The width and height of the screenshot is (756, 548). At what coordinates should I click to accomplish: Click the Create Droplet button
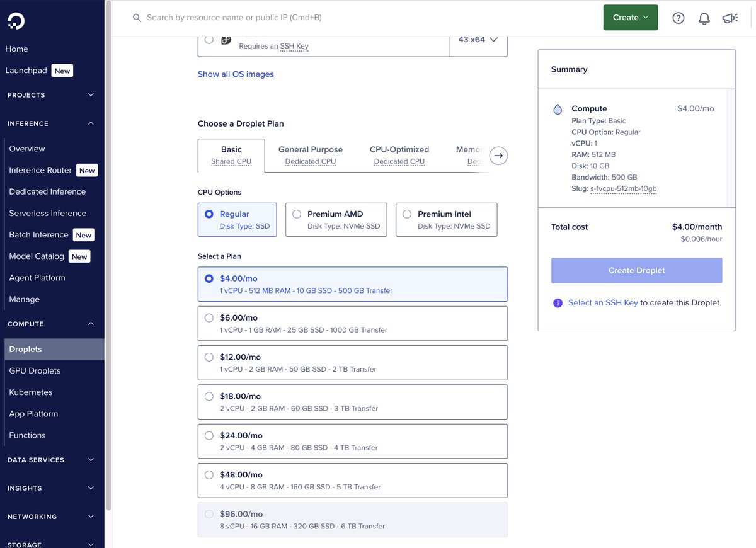tap(636, 270)
